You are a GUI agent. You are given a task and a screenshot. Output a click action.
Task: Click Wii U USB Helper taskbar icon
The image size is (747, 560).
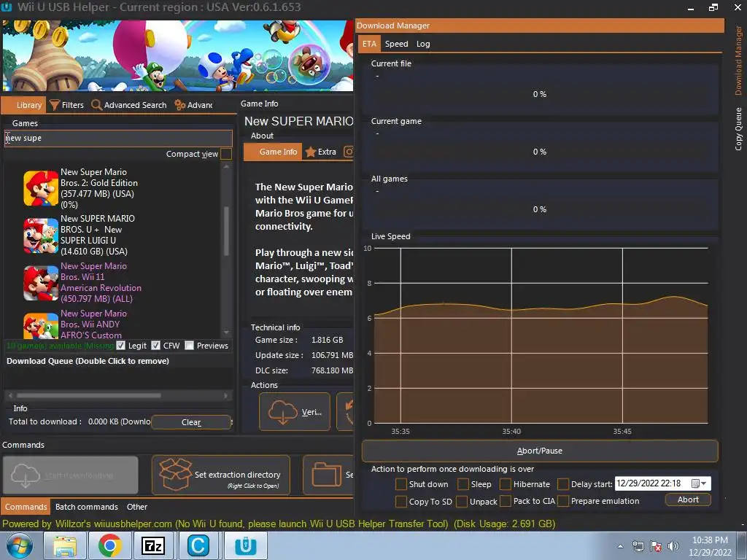click(246, 545)
